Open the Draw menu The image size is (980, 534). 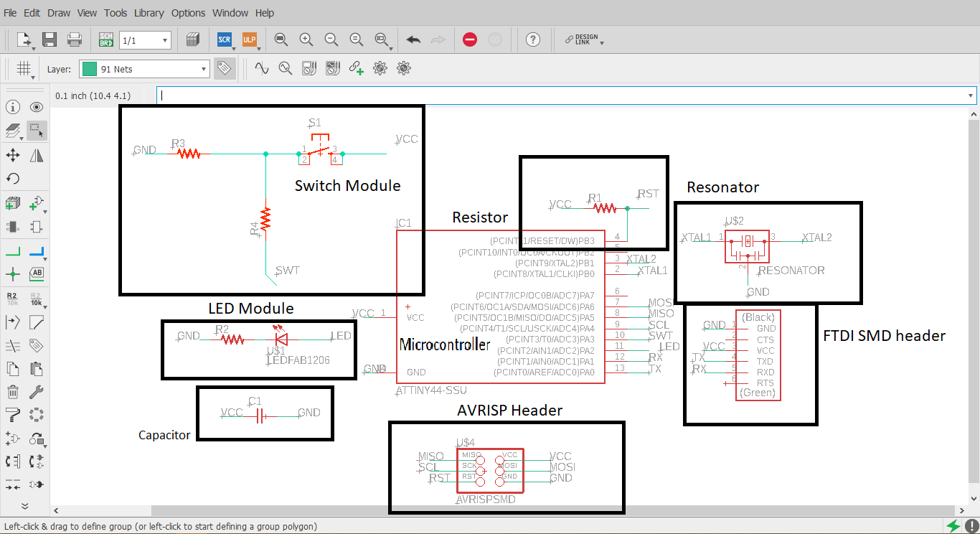(x=59, y=13)
